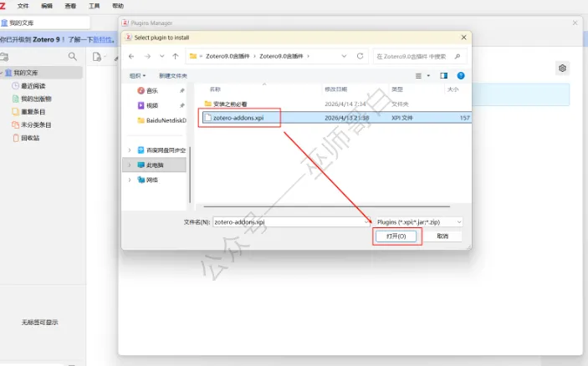Click the horizontal scrollbar in file list

(326, 206)
